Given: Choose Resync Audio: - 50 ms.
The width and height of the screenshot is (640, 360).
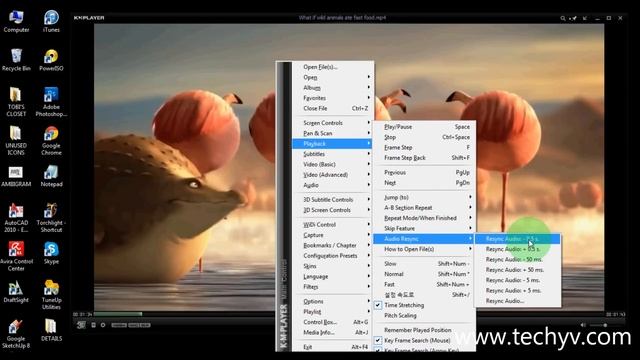Looking at the screenshot, I should tap(517, 259).
